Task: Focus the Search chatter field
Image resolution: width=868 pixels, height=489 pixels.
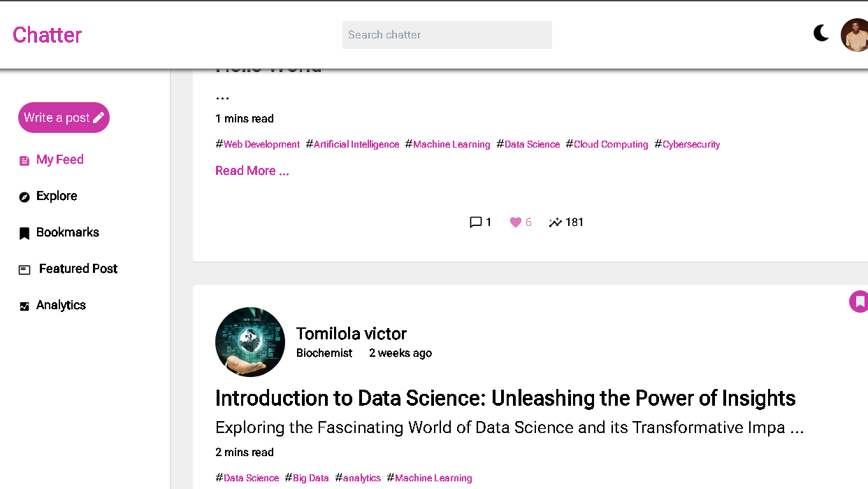Action: coord(447,35)
